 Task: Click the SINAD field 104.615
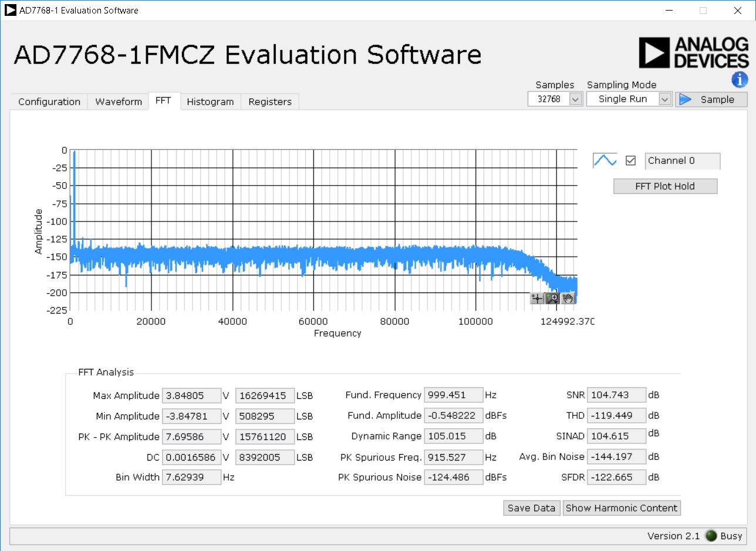click(x=616, y=436)
